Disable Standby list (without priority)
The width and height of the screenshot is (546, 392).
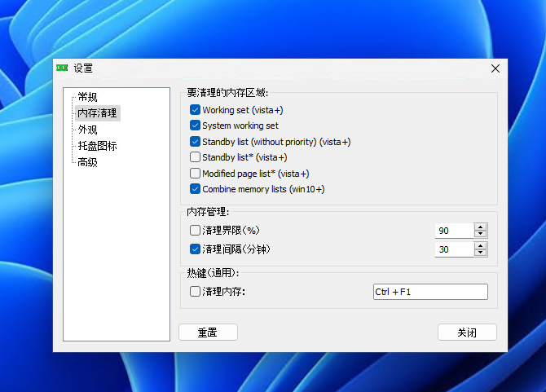195,142
